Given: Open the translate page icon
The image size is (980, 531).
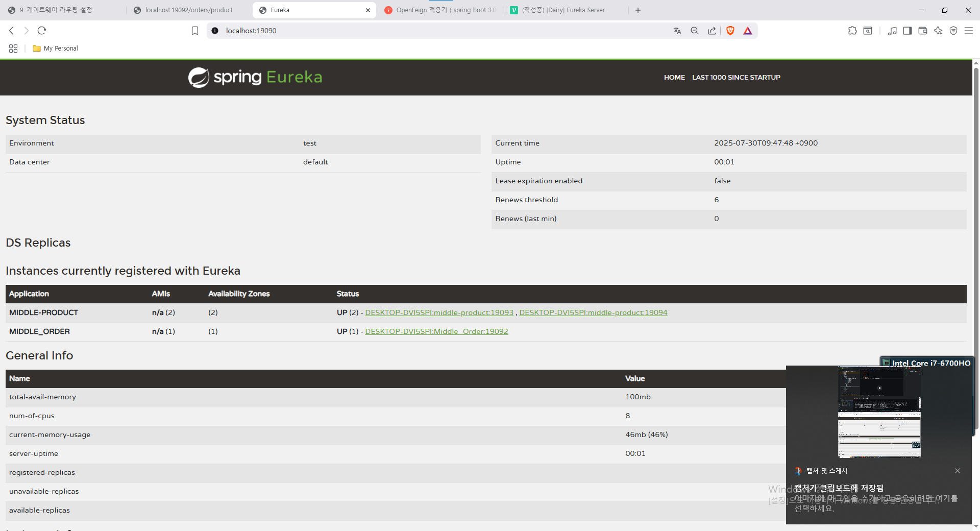Looking at the screenshot, I should tap(677, 31).
